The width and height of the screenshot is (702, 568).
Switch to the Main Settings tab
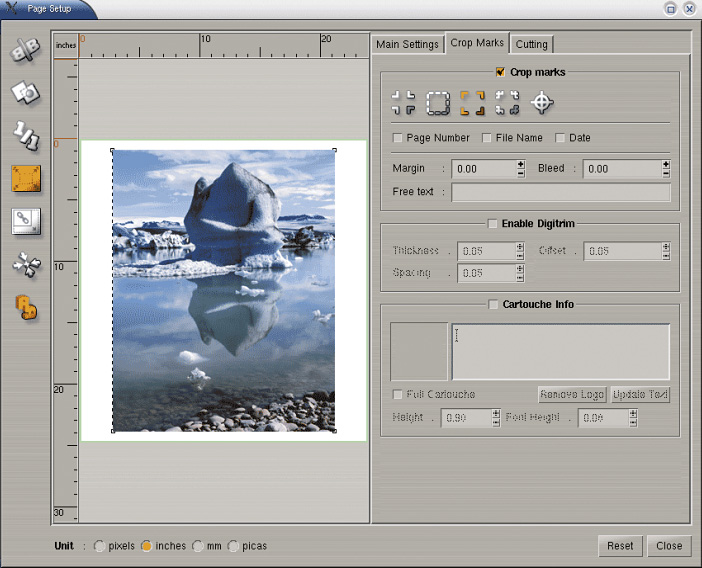407,44
